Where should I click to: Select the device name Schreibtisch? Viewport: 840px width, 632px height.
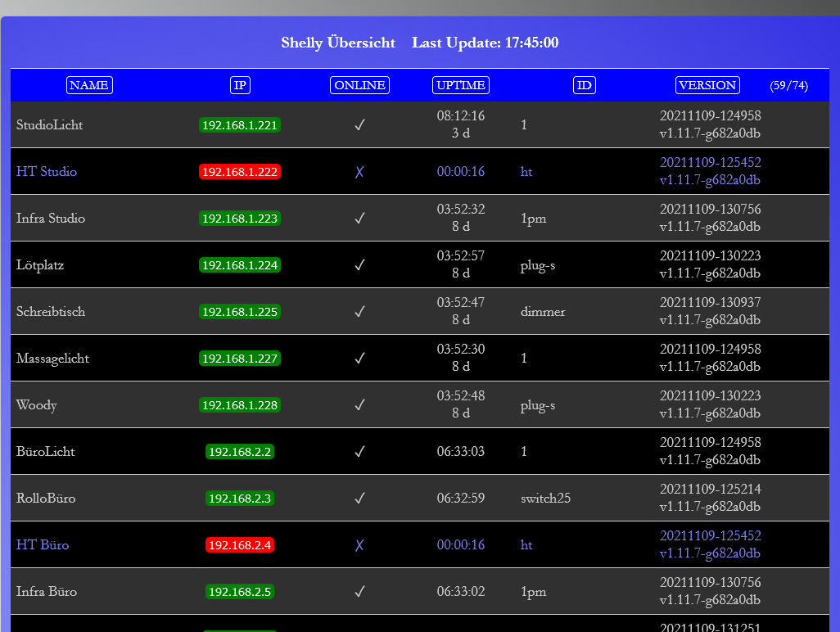pyautogui.click(x=51, y=311)
